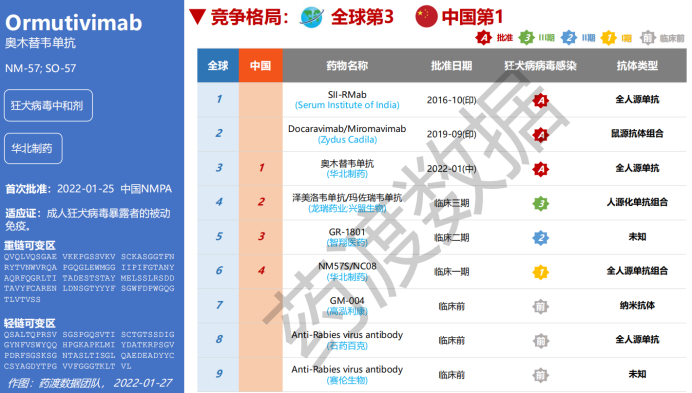Click the red A badge in 奥木替韦单抗 row
692x393 pixels.
pyautogui.click(x=541, y=169)
